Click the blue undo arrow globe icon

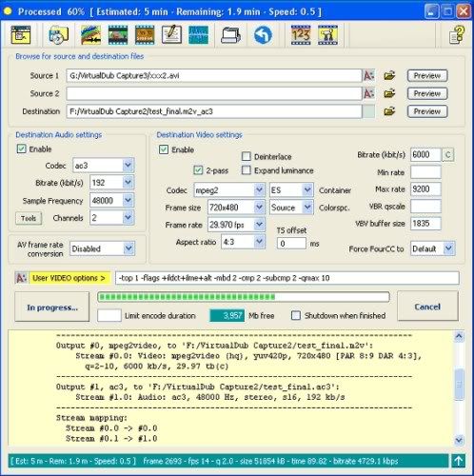(x=263, y=35)
